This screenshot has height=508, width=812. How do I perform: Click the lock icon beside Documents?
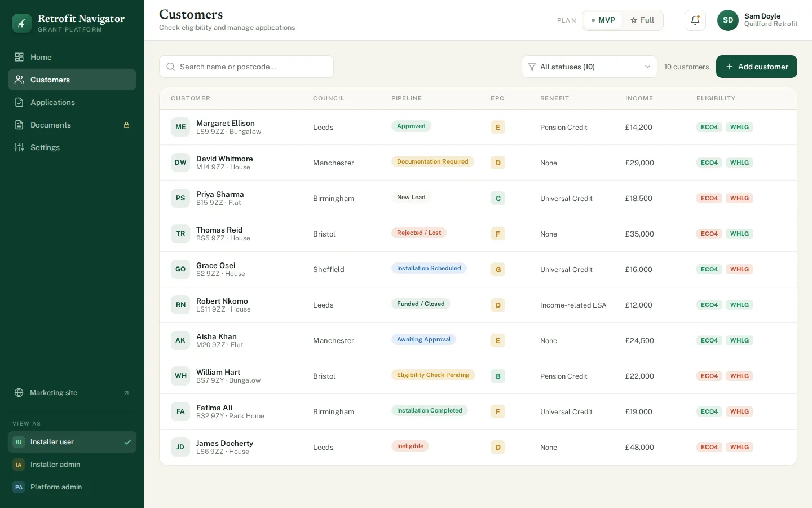[127, 125]
